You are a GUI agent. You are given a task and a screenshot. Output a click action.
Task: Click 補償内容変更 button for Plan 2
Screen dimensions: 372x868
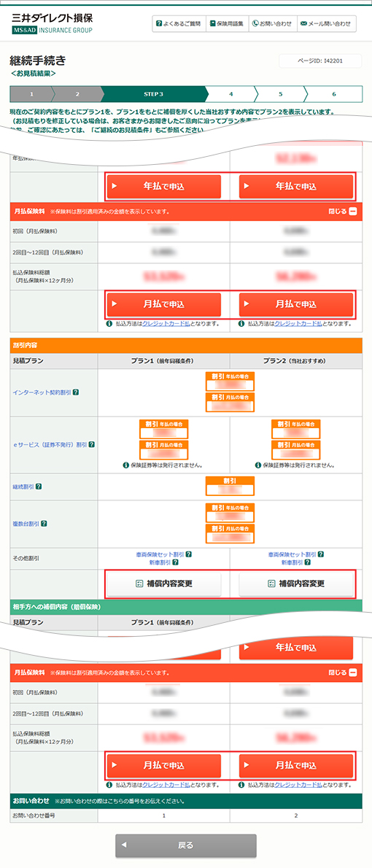[296, 584]
